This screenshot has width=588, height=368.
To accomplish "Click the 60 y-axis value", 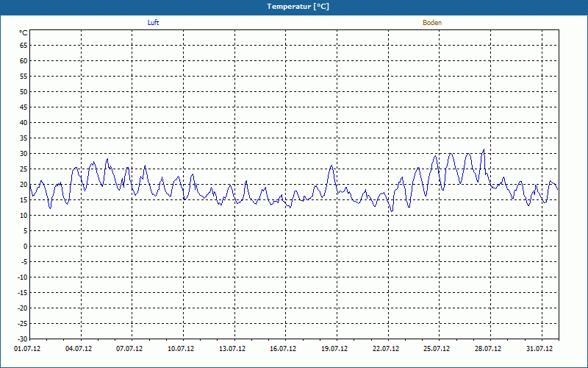I will pyautogui.click(x=24, y=61).
